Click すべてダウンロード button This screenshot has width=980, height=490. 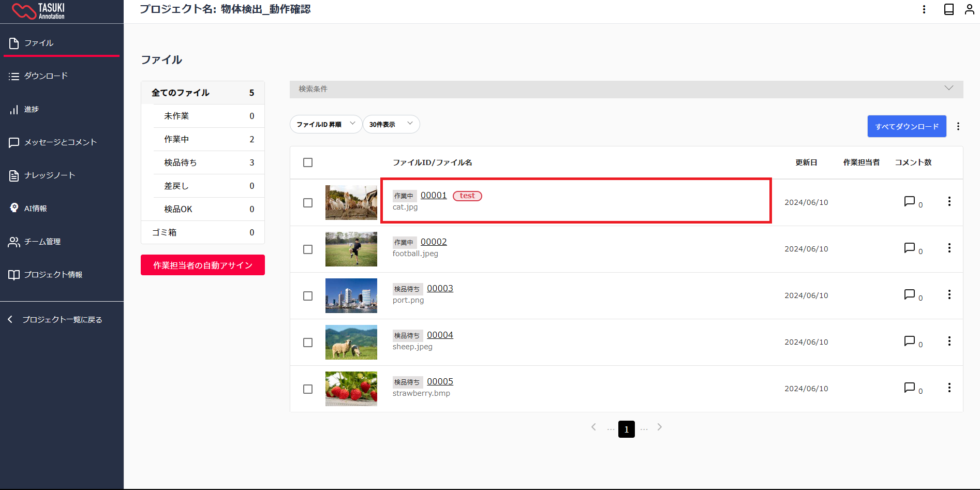click(x=907, y=126)
